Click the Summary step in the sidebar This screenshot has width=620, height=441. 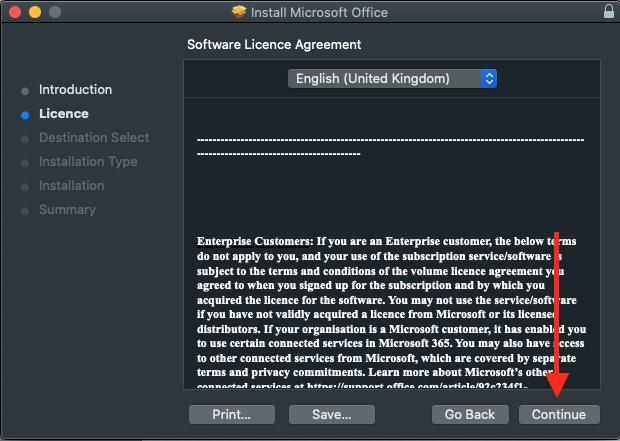(x=67, y=210)
